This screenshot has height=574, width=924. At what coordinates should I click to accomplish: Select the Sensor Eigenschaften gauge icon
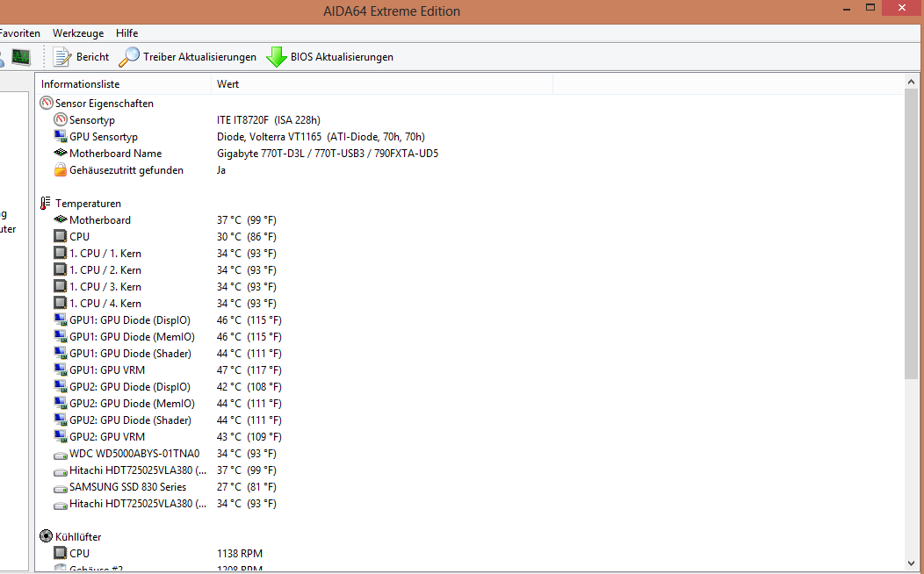[x=47, y=103]
